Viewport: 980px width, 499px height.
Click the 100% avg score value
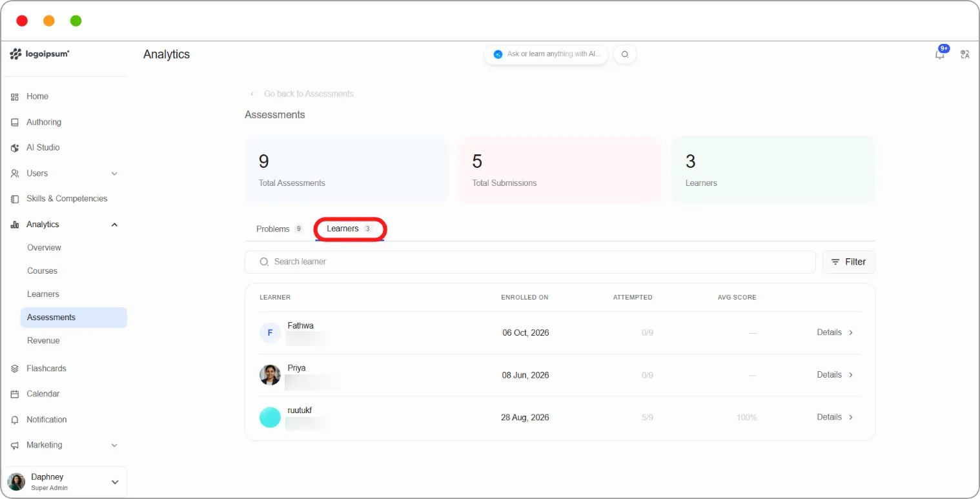tap(746, 418)
